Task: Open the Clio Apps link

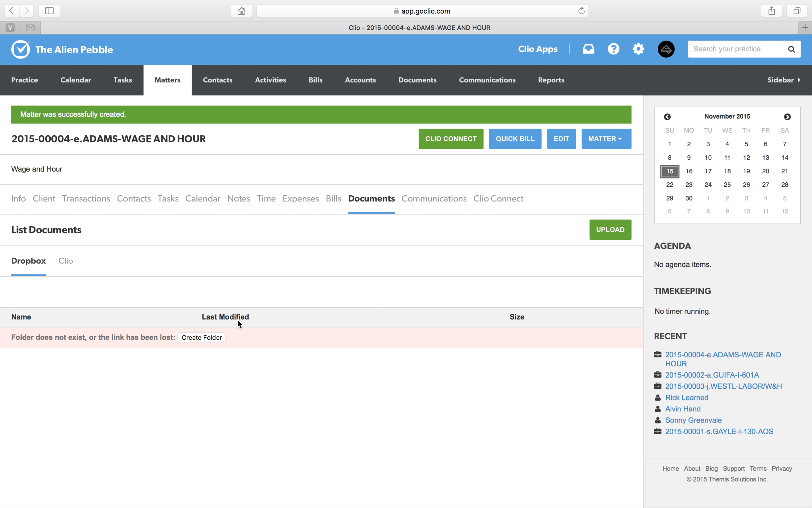Action: 538,49
